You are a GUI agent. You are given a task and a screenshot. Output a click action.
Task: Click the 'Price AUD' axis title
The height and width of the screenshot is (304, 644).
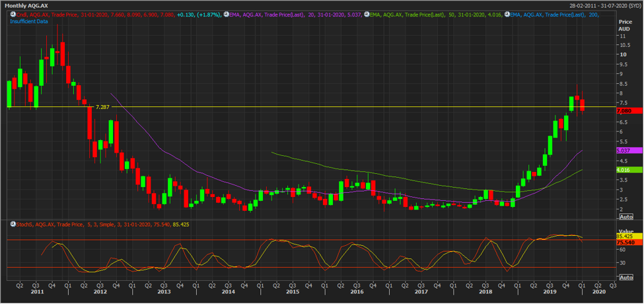point(624,26)
